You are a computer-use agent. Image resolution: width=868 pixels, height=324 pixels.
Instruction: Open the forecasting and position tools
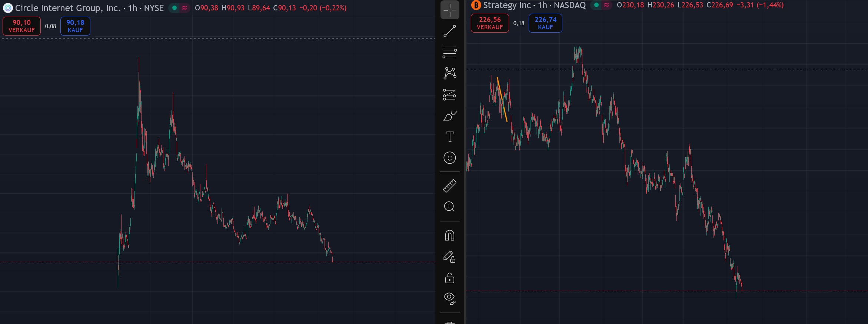tap(450, 94)
